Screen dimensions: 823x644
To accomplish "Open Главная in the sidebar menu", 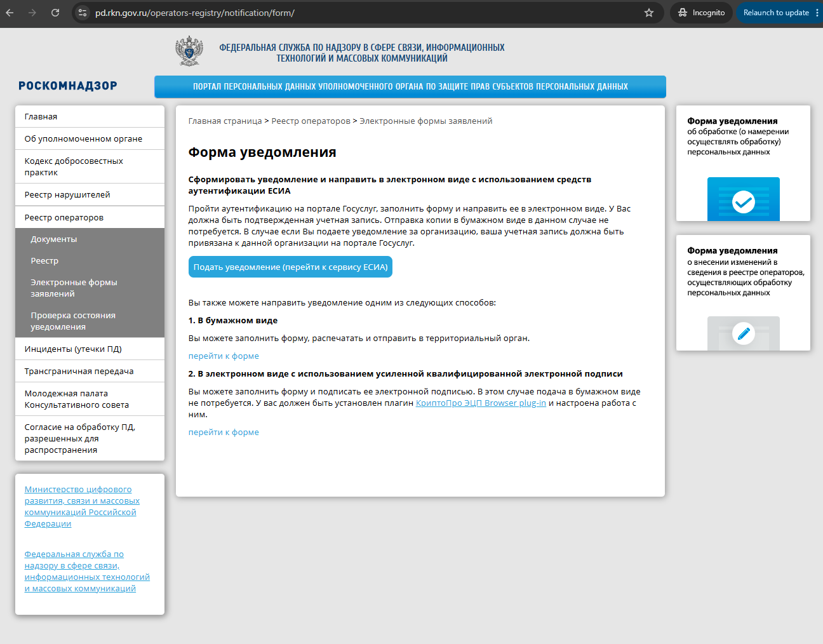I will [90, 117].
